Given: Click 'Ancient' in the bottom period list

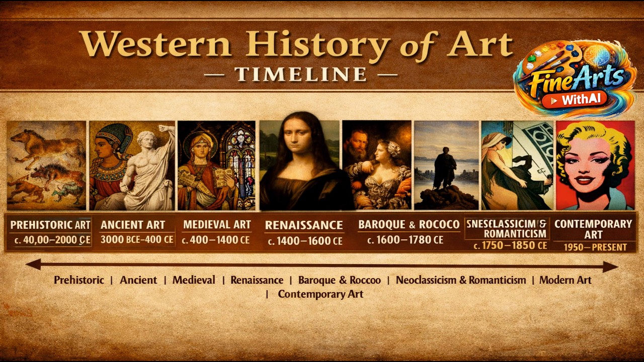Looking at the screenshot, I should (x=138, y=280).
